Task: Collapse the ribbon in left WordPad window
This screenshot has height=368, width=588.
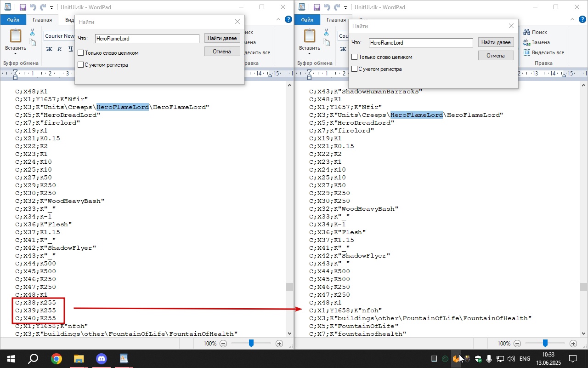Action: click(x=278, y=20)
